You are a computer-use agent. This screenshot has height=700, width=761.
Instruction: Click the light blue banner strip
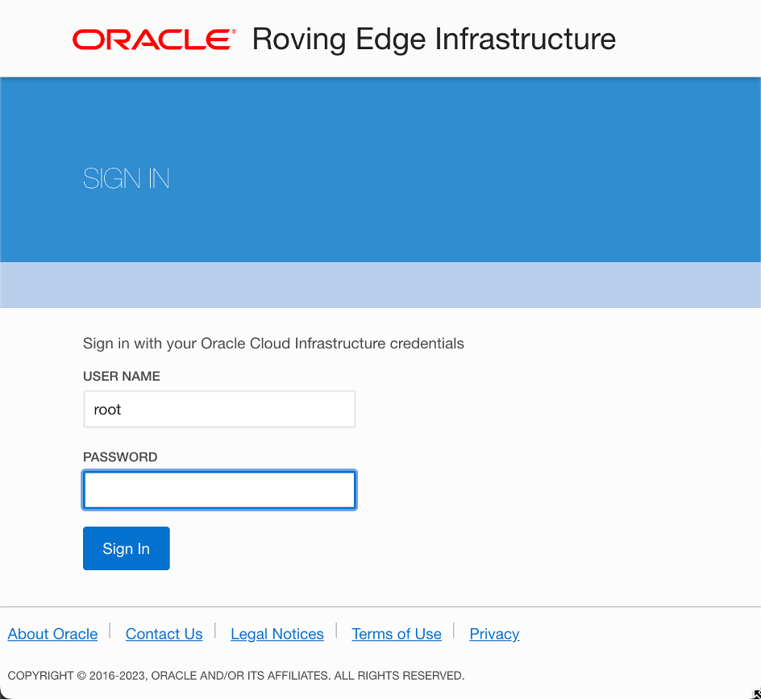click(380, 284)
